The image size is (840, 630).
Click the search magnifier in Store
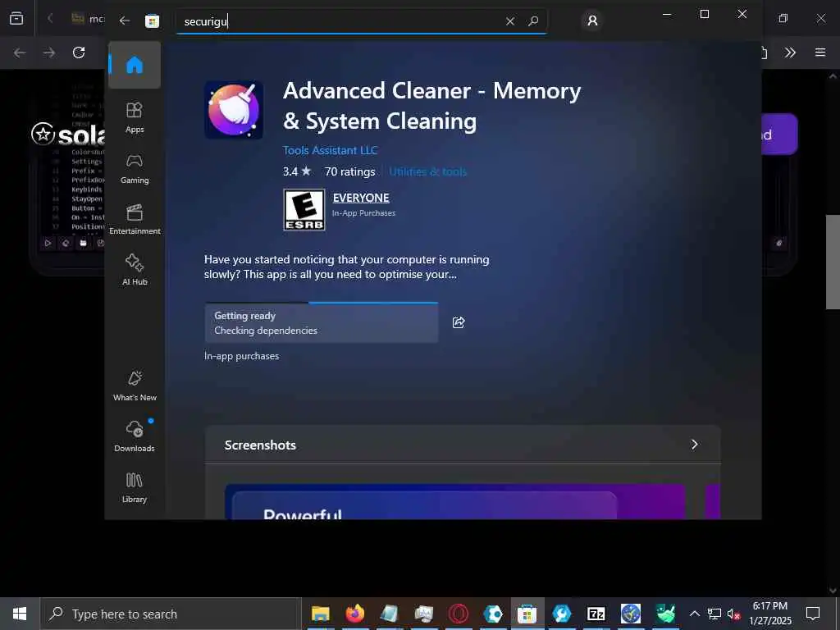pos(533,21)
